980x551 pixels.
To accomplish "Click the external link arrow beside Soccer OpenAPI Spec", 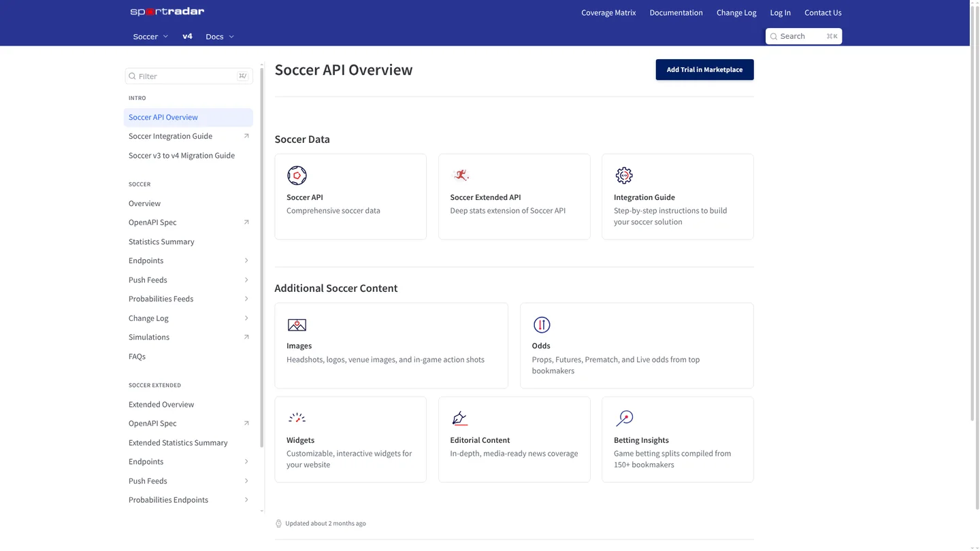I will (x=246, y=222).
